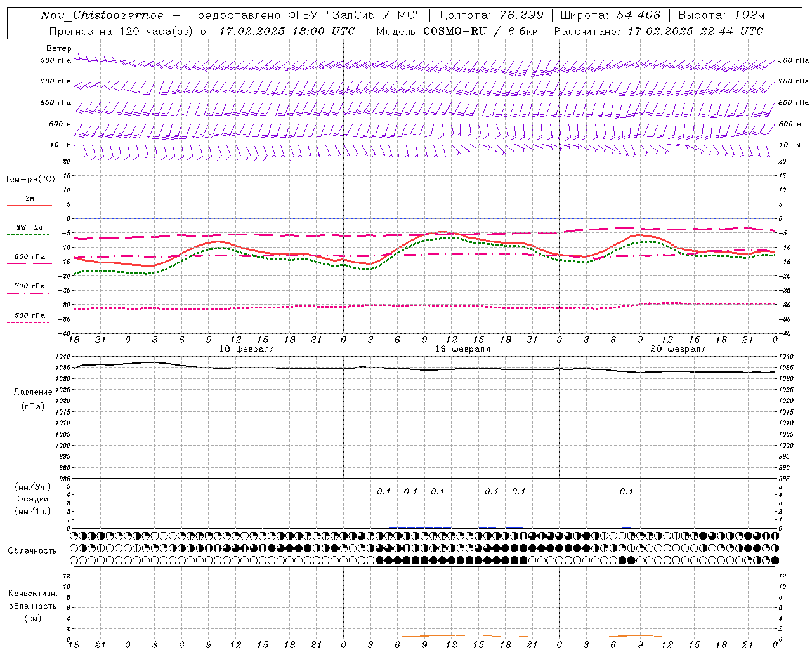
Task: Click left-side 10 м wind level label
Action: pos(60,145)
